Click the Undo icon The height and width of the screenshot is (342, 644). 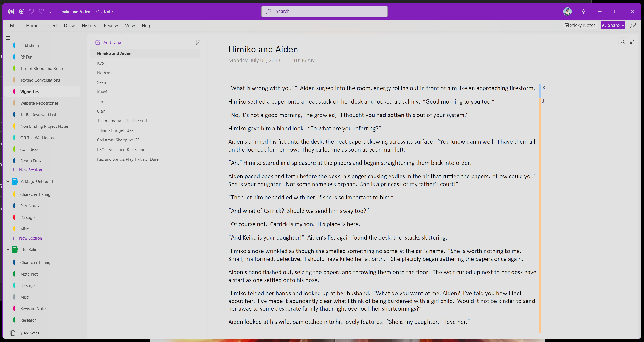[32, 12]
